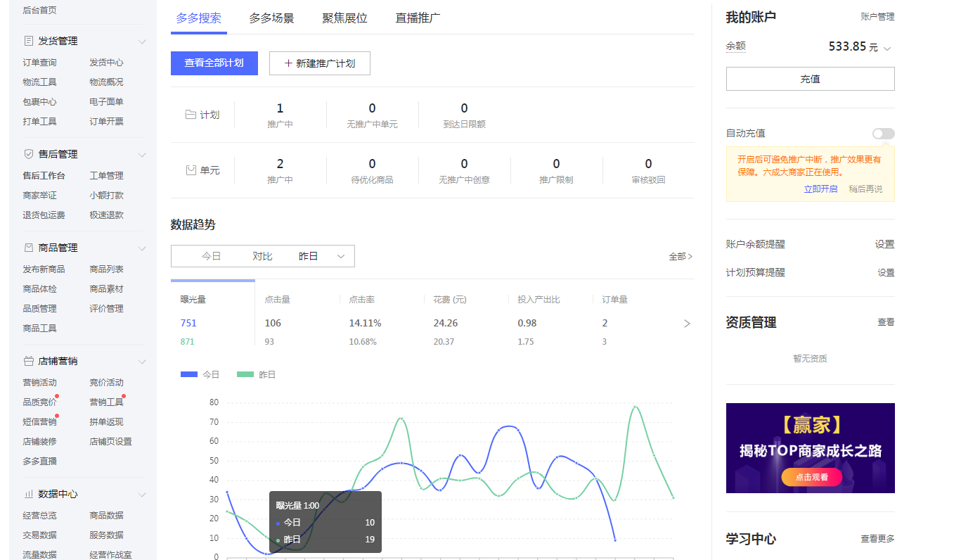Collapse the 数据中心 section chevron

pyautogui.click(x=142, y=495)
